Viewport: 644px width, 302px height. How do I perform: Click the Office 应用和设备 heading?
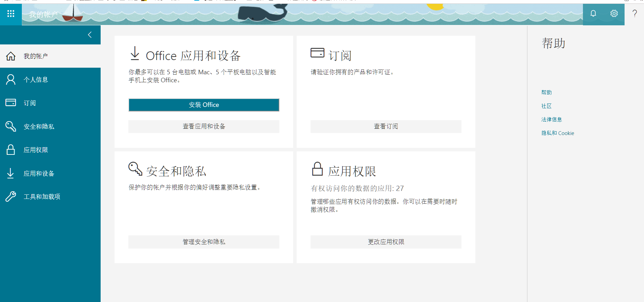pos(193,56)
